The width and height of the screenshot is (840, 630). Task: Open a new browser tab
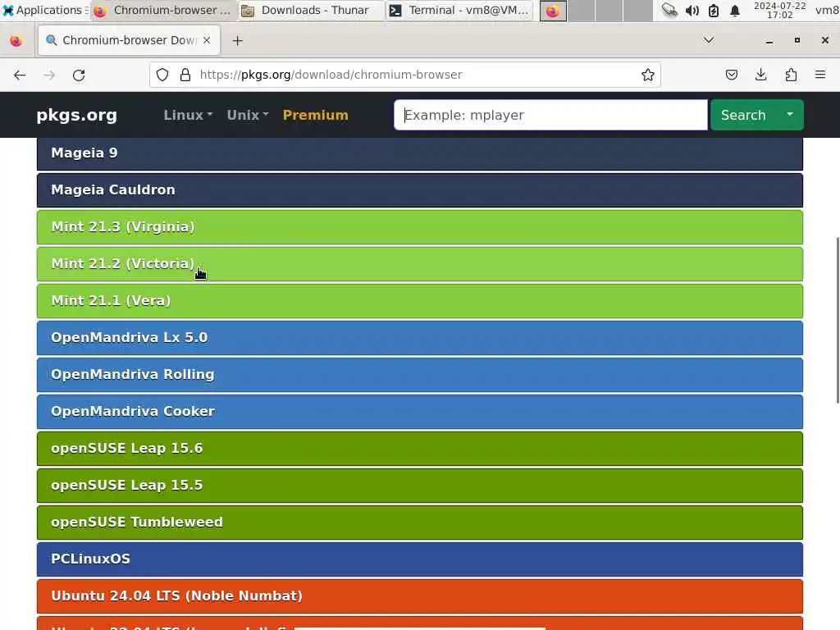pyautogui.click(x=237, y=41)
